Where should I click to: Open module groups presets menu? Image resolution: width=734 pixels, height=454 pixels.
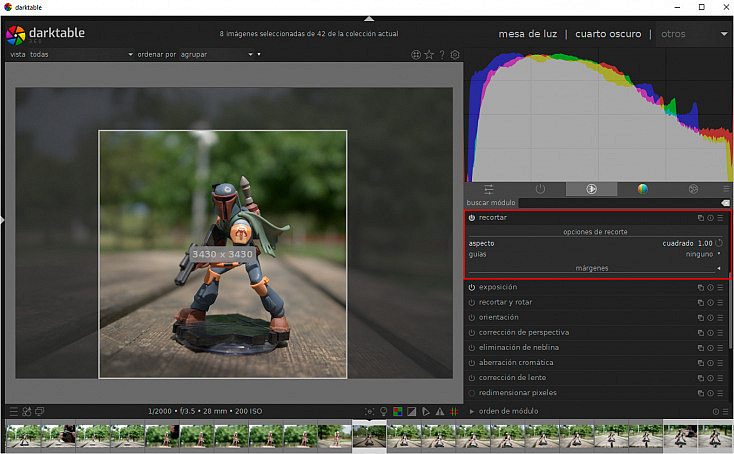point(726,189)
